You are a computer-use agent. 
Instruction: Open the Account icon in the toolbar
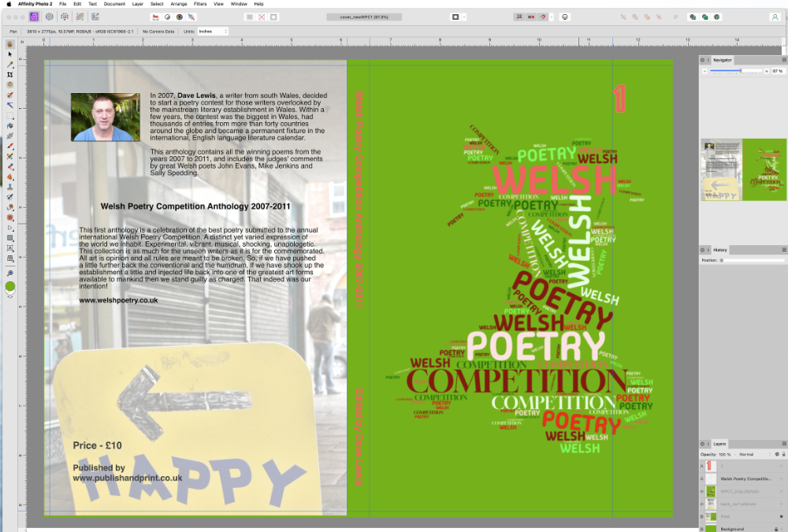coord(775,16)
